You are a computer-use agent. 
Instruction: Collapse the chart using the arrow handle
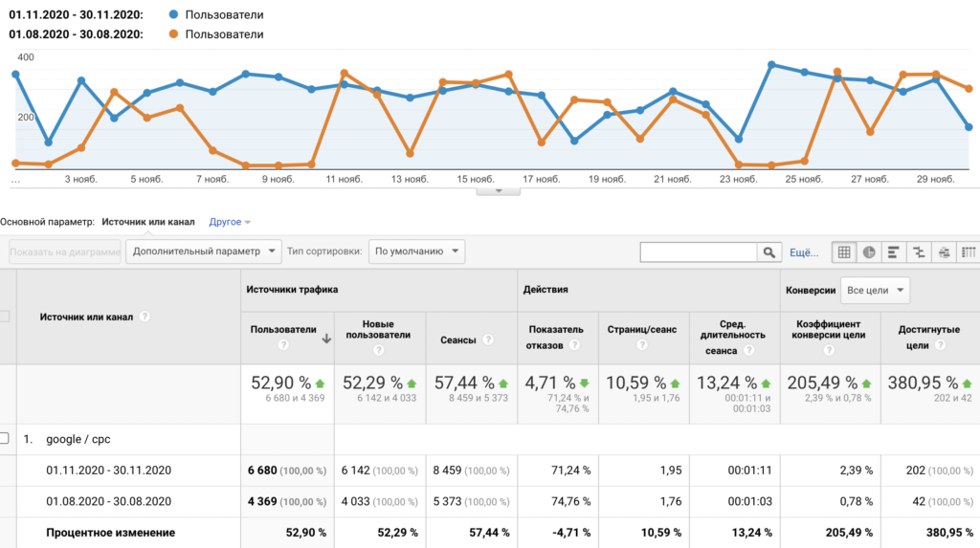point(498,191)
